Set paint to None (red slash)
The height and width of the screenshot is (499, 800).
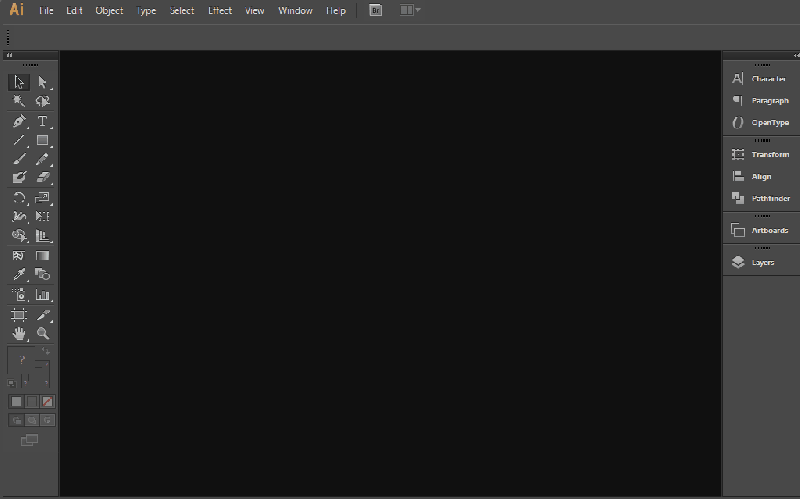47,402
